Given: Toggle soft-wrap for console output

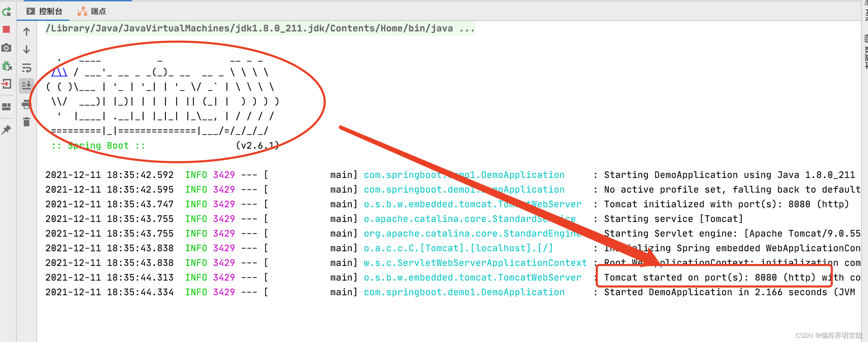Looking at the screenshot, I should (x=27, y=68).
